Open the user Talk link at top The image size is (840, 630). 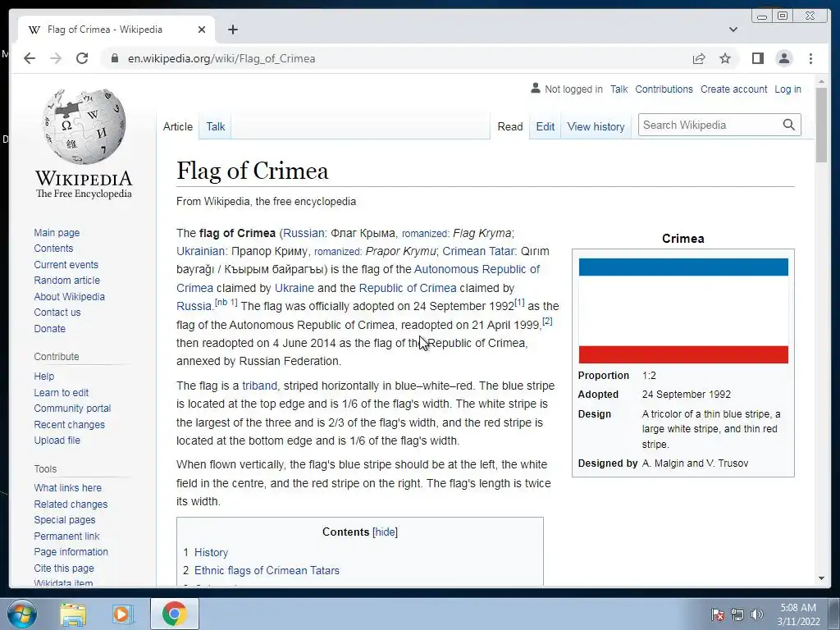(x=619, y=89)
